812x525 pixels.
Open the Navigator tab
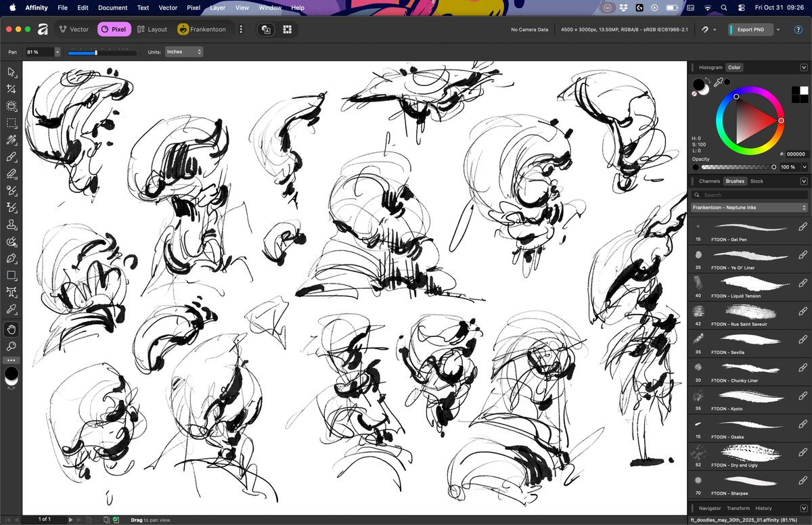click(x=710, y=508)
